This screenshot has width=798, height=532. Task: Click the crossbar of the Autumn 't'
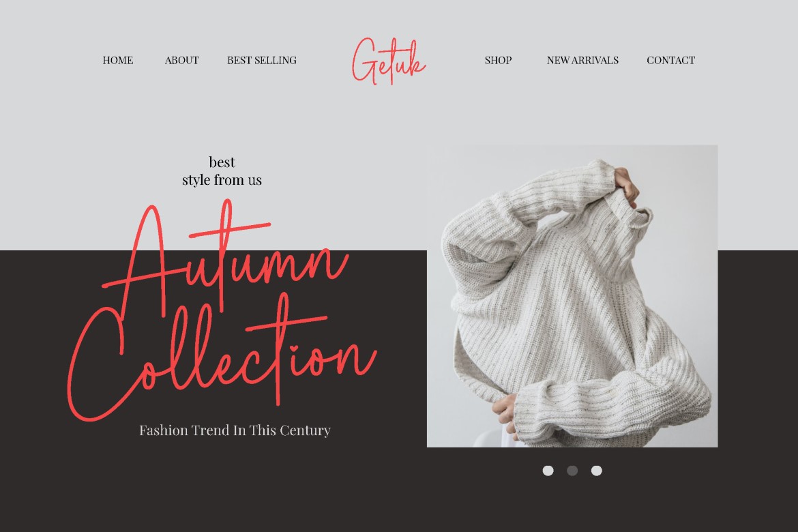(x=230, y=230)
